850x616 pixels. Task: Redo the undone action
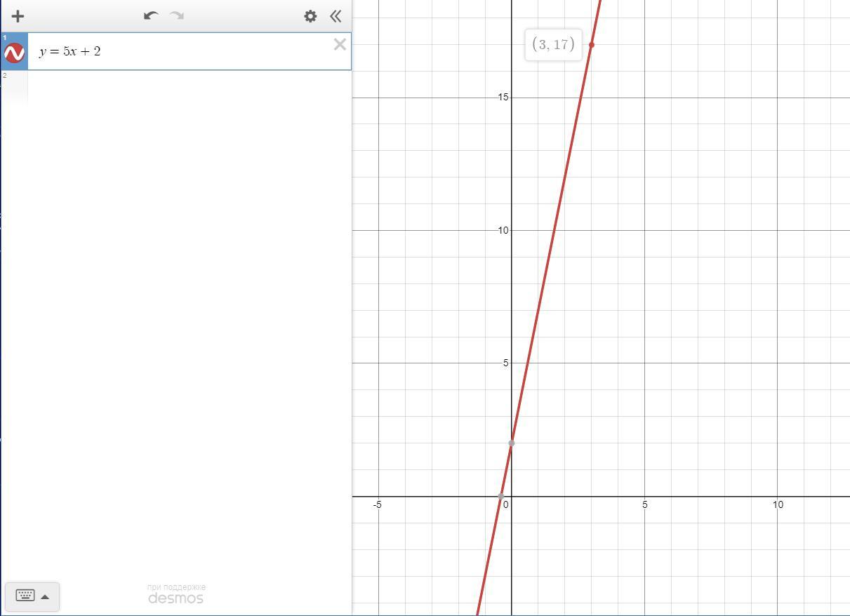tap(177, 15)
